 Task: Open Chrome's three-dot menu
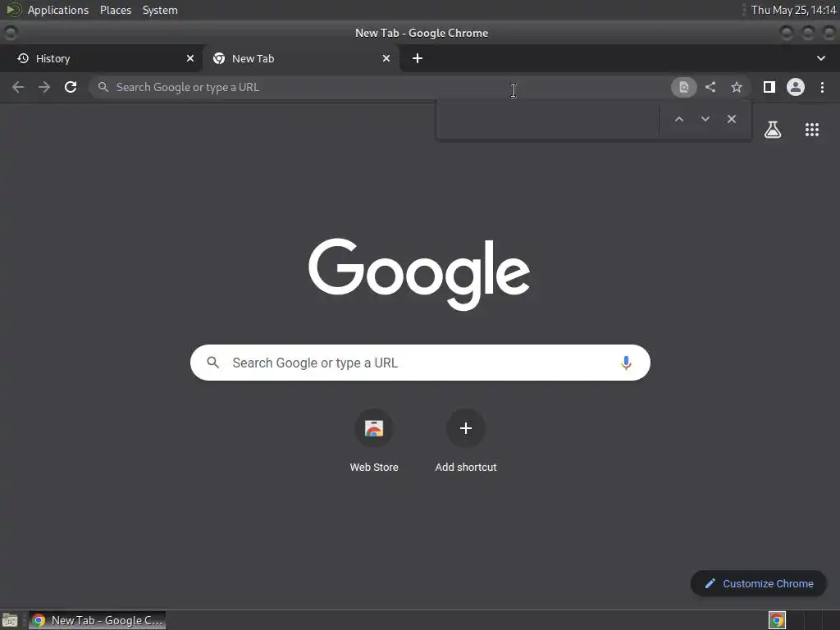coord(822,87)
